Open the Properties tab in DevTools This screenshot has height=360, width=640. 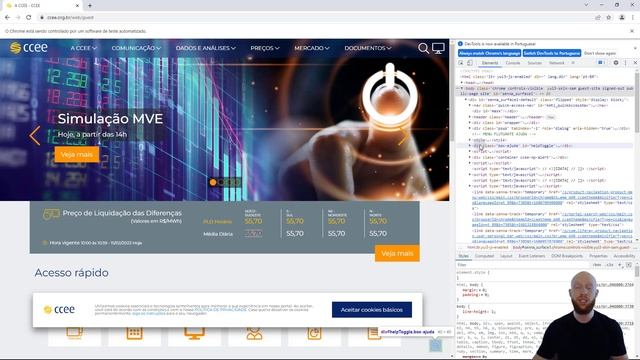pos(598,256)
